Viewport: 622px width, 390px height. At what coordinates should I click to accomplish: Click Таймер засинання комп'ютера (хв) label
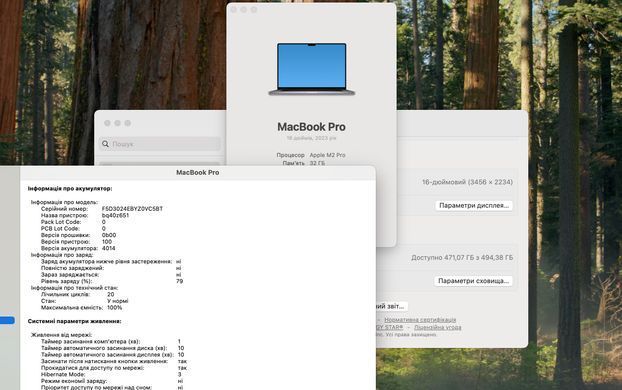click(90, 342)
